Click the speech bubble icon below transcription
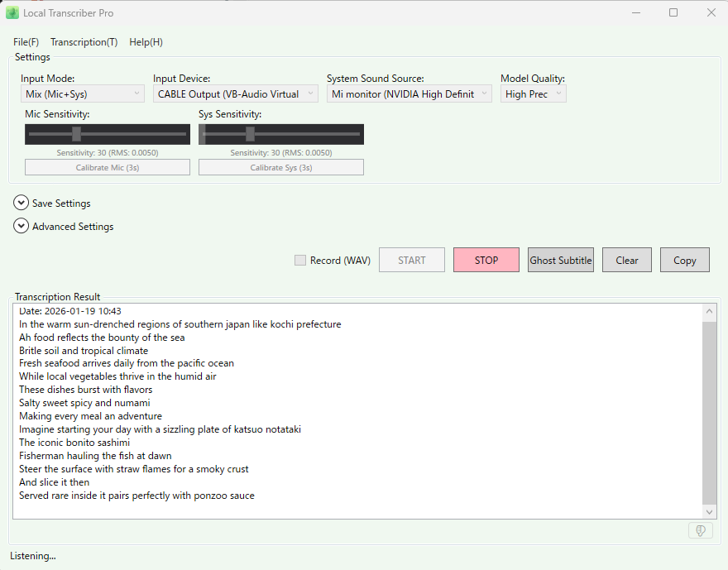 tap(700, 530)
